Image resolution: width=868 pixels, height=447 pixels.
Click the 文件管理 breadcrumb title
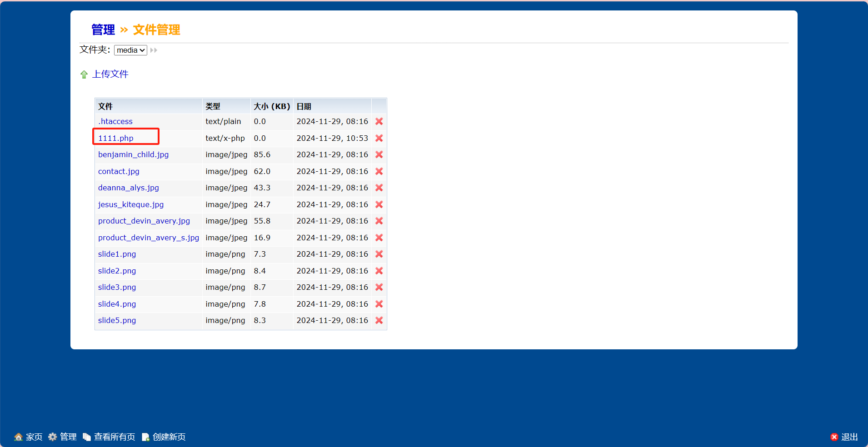pos(156,30)
